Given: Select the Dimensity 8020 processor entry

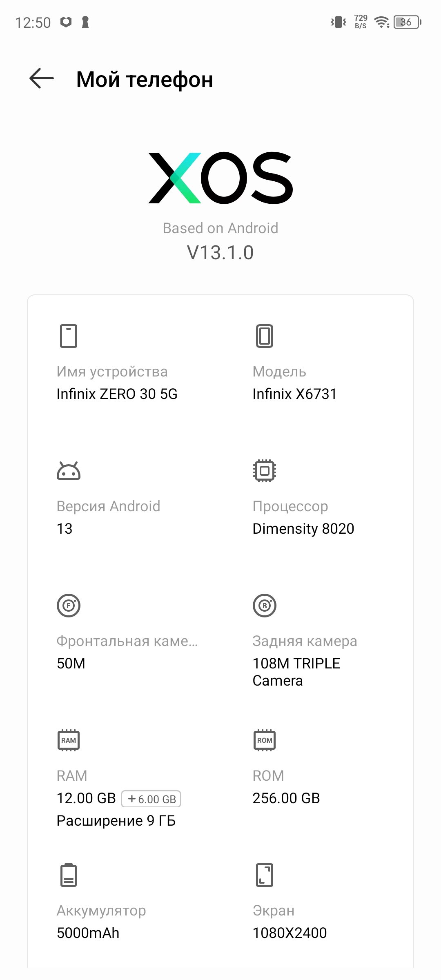Looking at the screenshot, I should (303, 529).
